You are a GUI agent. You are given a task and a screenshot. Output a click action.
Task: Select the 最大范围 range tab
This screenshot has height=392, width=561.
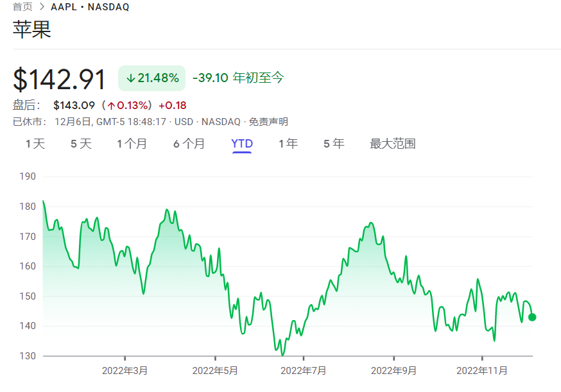392,144
